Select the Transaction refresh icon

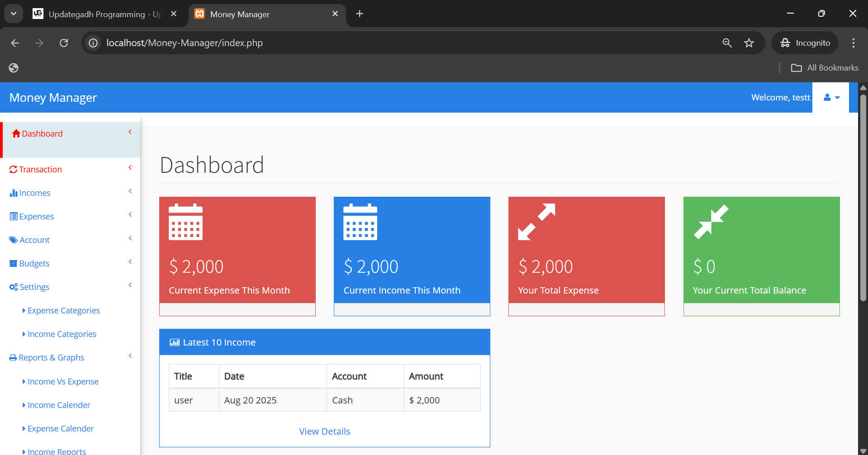click(x=14, y=169)
